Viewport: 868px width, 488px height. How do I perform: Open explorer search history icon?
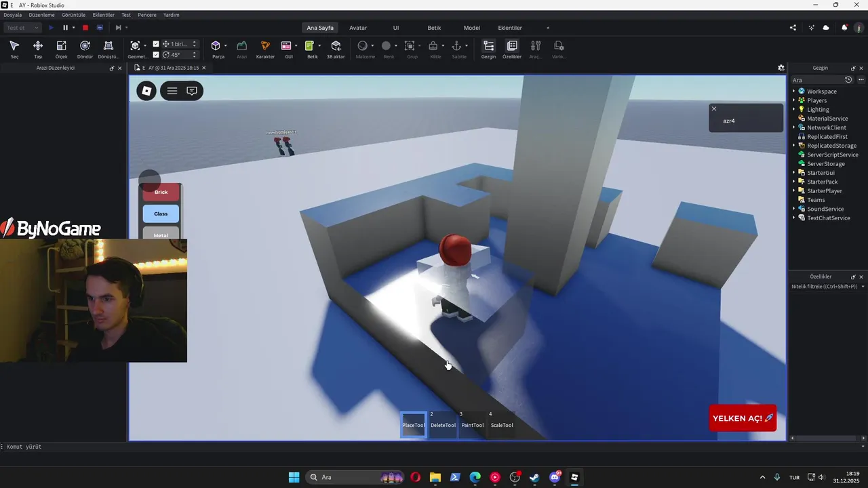click(x=848, y=80)
